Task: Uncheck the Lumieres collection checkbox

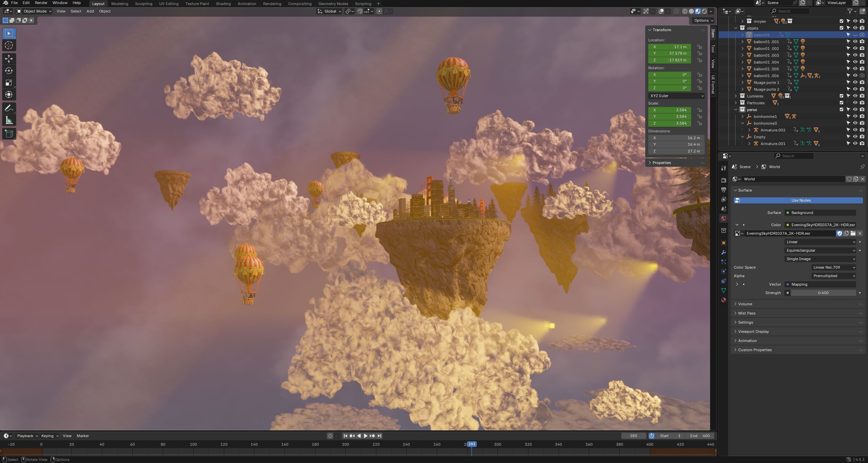Action: coord(842,96)
